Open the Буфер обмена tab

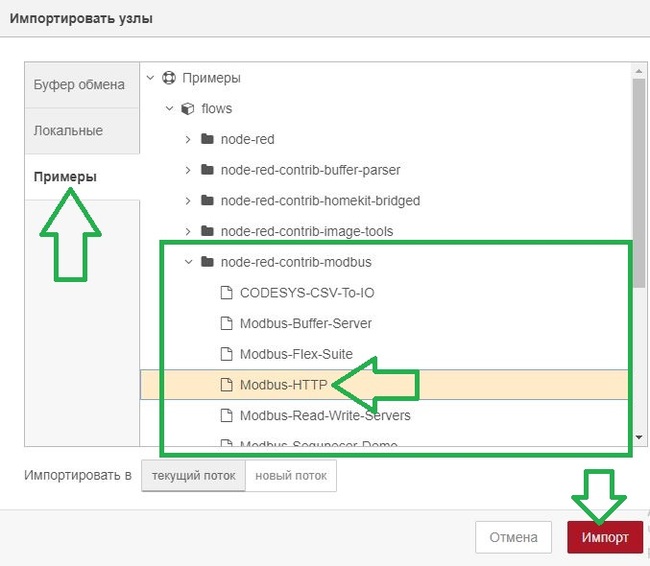[79, 85]
